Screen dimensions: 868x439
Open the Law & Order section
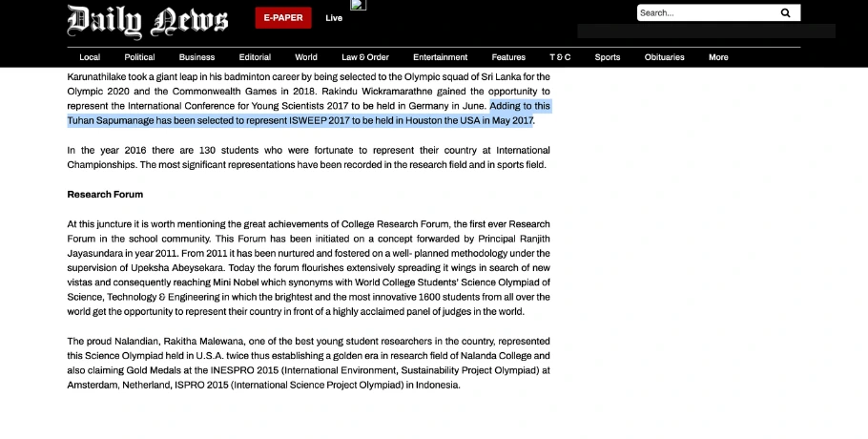point(364,57)
